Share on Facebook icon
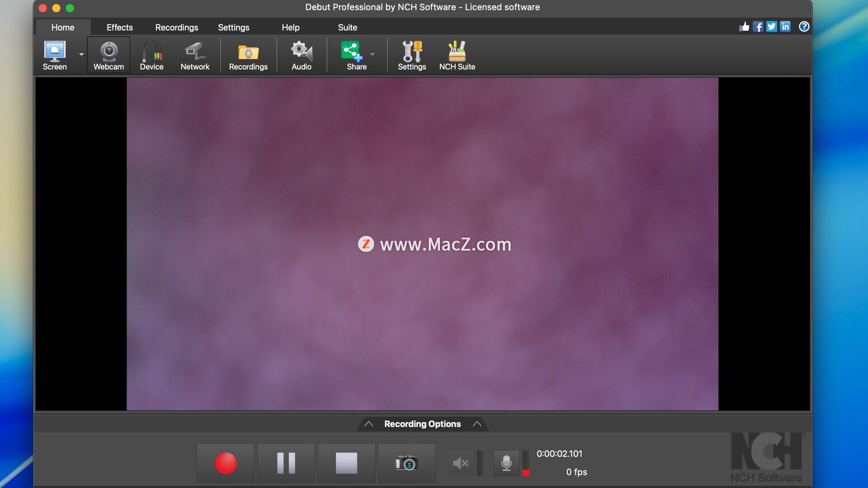The image size is (868, 488). (x=758, y=27)
